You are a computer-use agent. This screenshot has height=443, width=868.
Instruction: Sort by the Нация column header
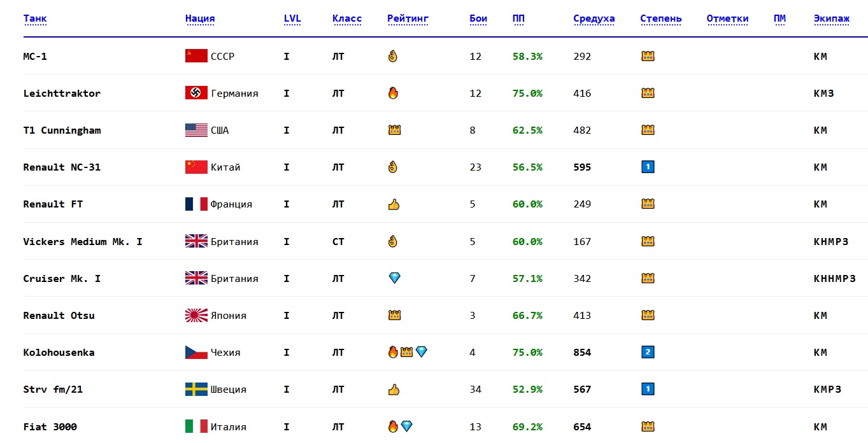click(x=200, y=18)
